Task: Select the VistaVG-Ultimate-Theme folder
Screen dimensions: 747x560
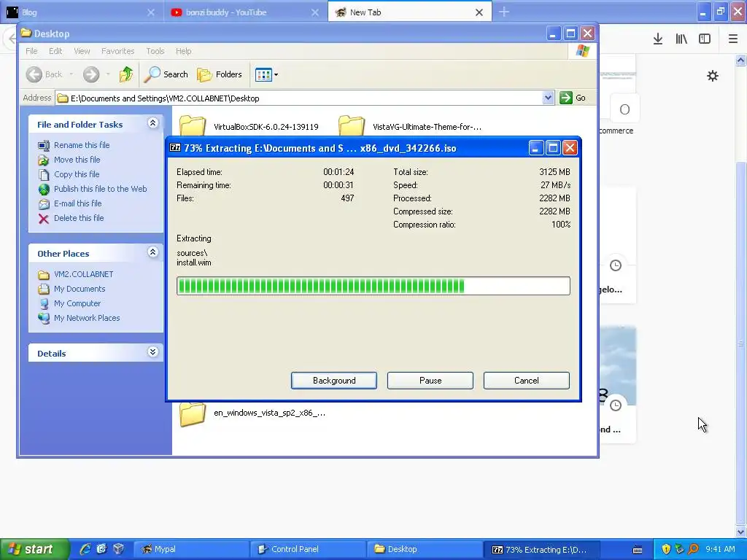Action: point(410,127)
